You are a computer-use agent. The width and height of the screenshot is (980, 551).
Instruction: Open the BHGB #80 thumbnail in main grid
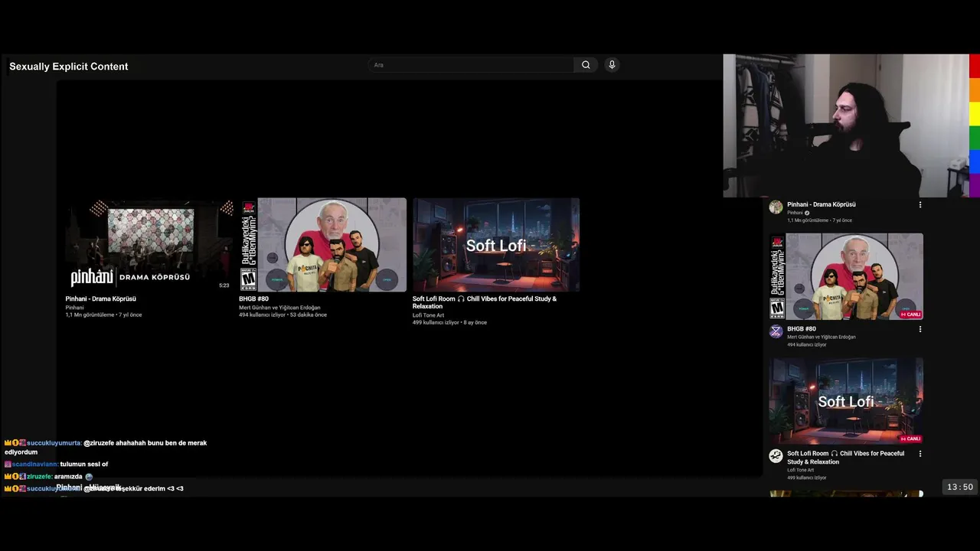[322, 245]
